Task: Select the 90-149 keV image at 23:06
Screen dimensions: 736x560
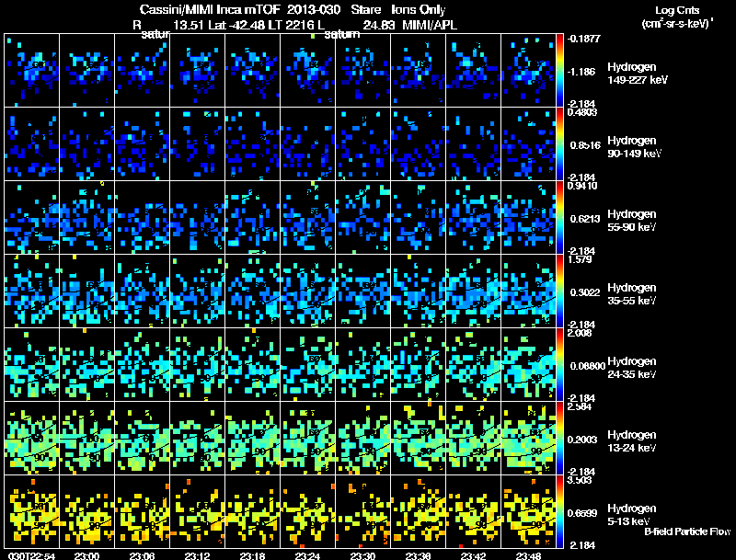Action: (x=143, y=144)
